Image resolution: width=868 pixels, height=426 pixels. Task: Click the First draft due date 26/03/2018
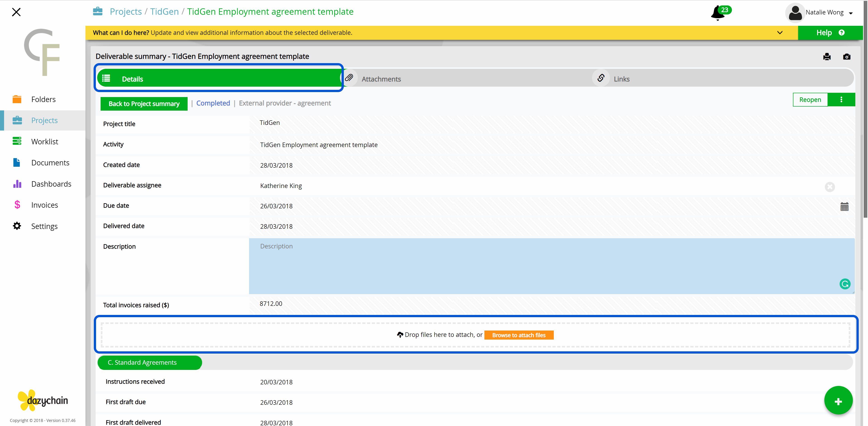click(276, 402)
